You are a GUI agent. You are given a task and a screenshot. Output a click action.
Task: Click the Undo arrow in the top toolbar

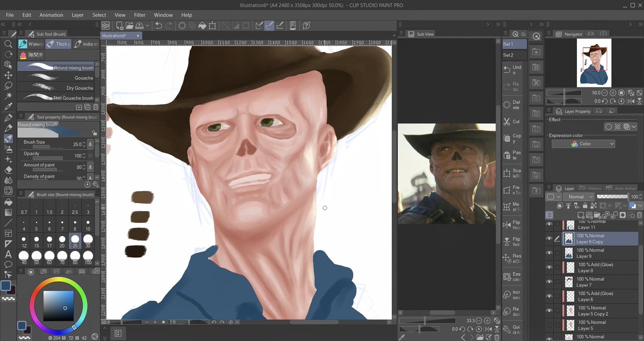click(158, 25)
